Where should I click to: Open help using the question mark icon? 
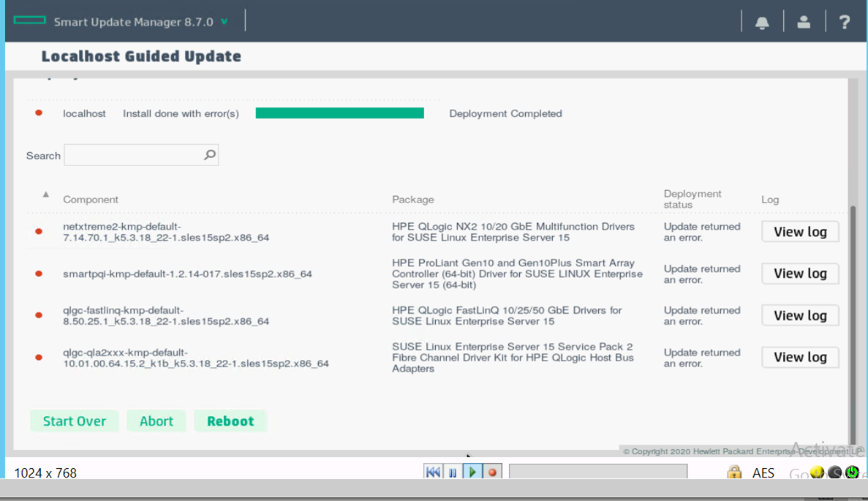(x=845, y=22)
